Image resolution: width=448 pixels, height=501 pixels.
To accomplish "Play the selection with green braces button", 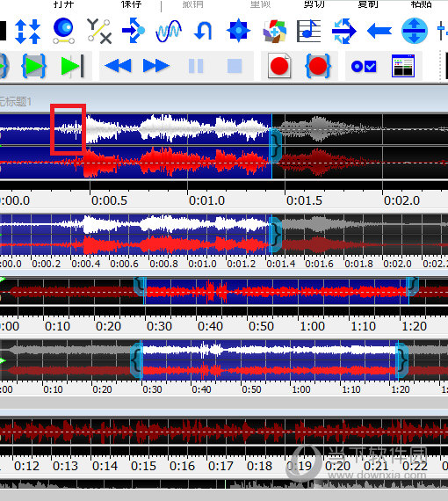I will point(34,67).
